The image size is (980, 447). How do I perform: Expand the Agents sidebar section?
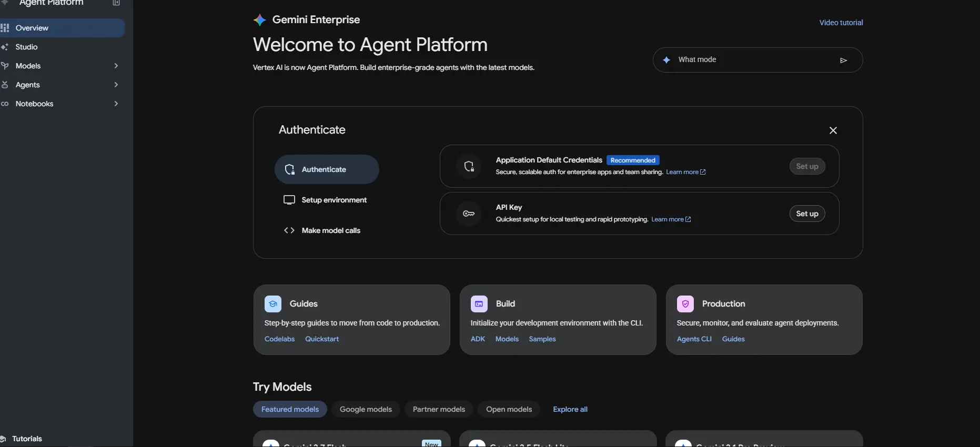116,85
